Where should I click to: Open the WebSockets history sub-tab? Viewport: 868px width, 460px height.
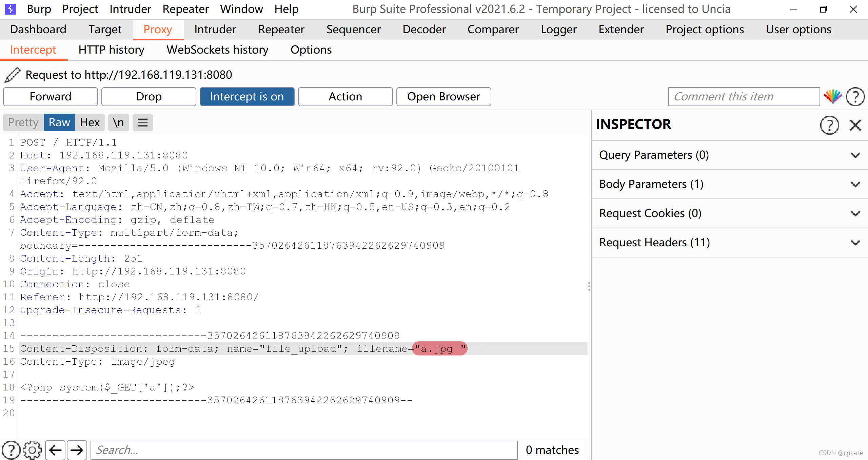coord(218,50)
